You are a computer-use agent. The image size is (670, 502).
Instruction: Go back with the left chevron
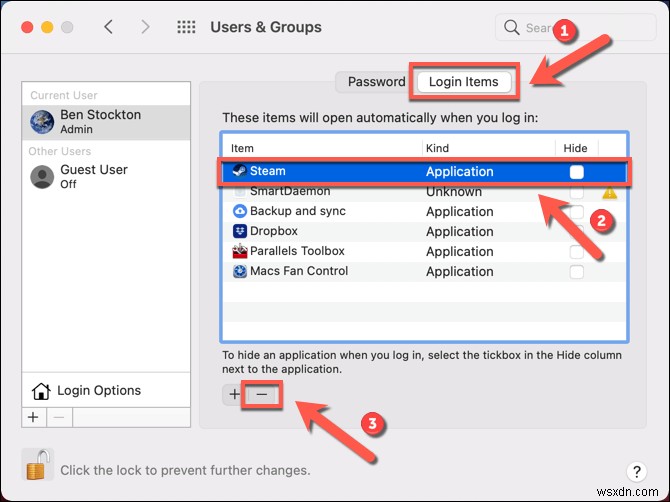click(109, 27)
